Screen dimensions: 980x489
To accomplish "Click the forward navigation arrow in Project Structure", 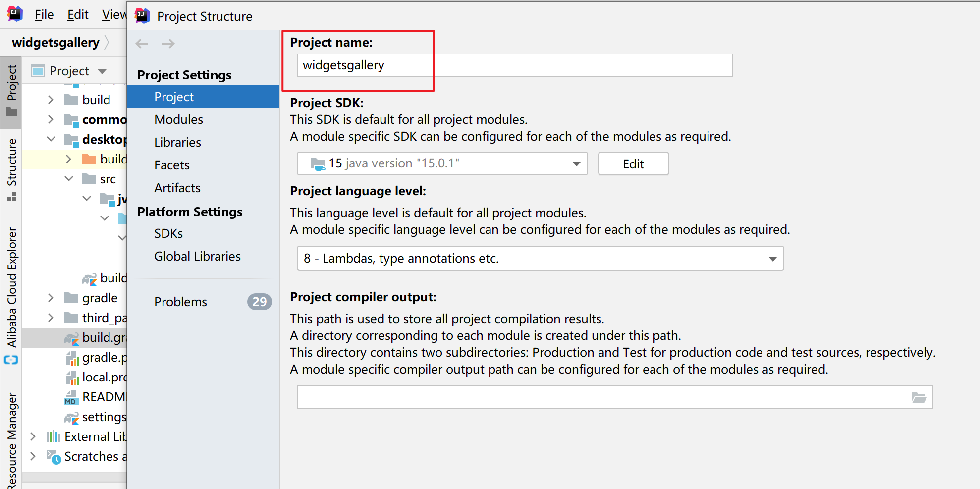I will pos(168,43).
